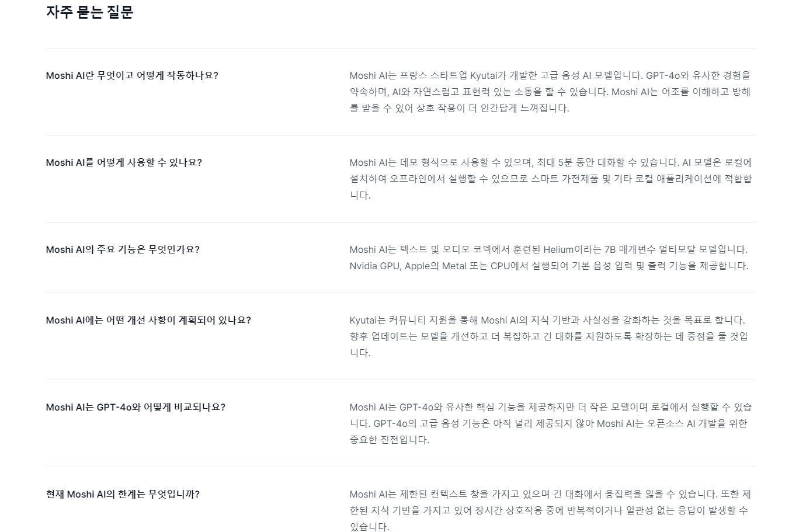
Task: Click the '5분' text in the usage answer
Action: [565, 162]
